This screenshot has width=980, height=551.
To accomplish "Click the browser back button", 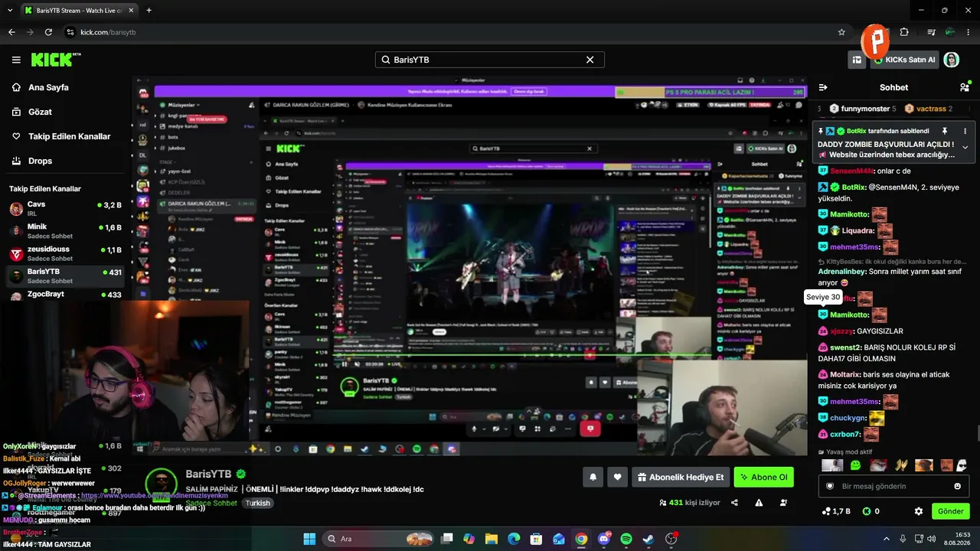I will coord(11,32).
